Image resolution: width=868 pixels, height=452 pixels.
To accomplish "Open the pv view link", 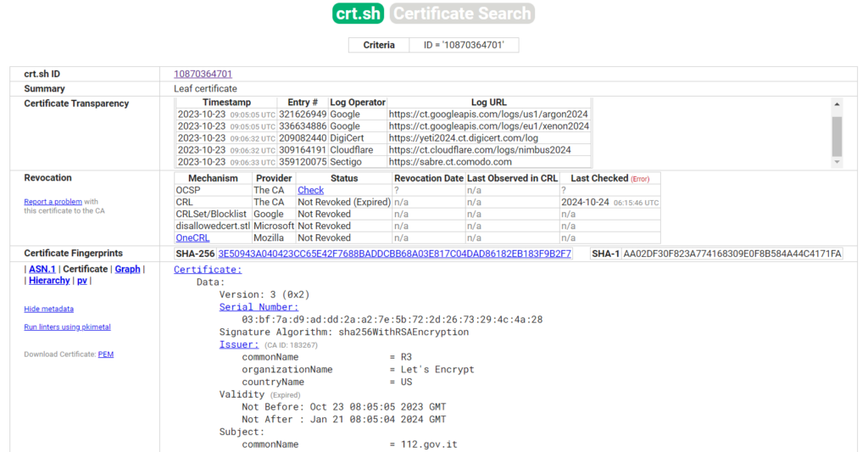I will [x=82, y=280].
